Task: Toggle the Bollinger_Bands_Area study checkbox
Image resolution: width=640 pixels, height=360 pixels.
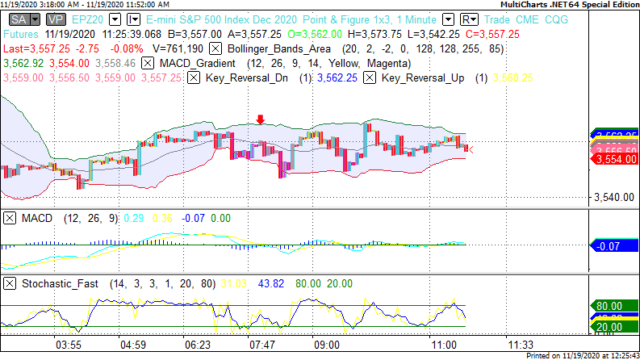Action: pyautogui.click(x=215, y=49)
